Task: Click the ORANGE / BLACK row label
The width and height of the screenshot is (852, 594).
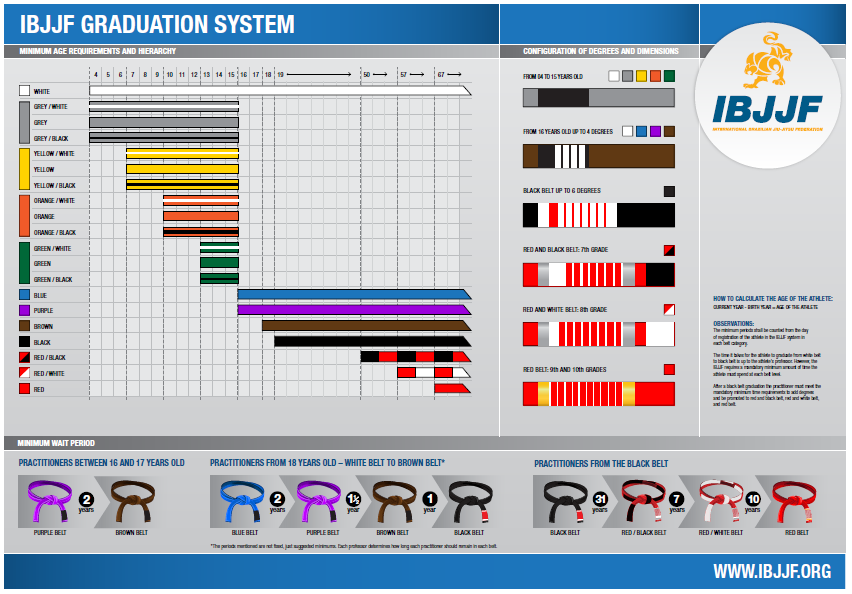Action: 55,233
